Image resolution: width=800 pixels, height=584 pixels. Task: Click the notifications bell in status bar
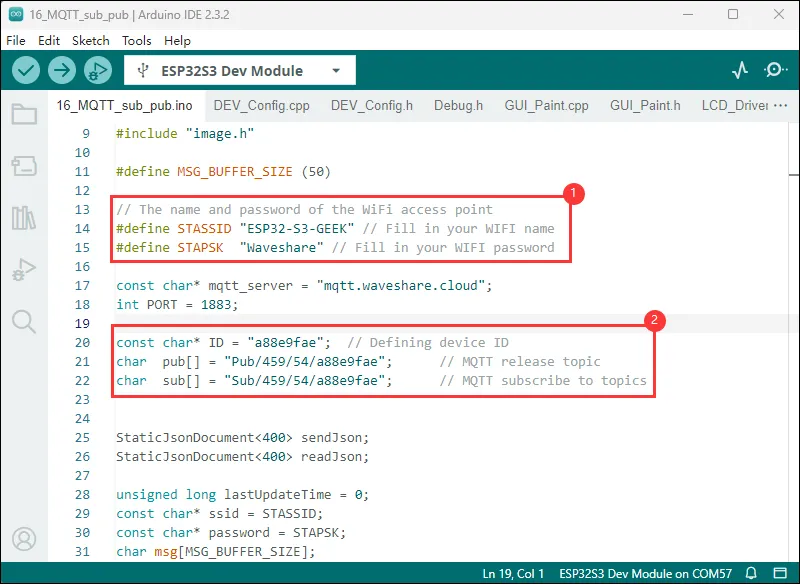751,574
